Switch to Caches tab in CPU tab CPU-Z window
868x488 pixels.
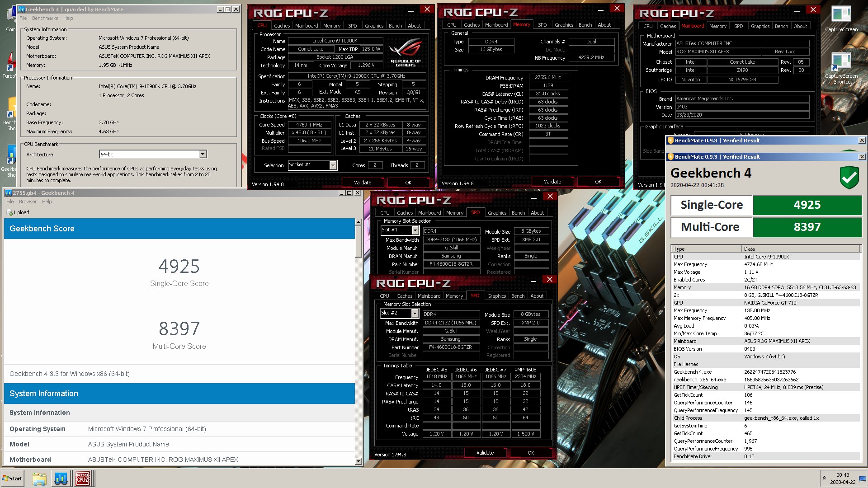coord(282,26)
